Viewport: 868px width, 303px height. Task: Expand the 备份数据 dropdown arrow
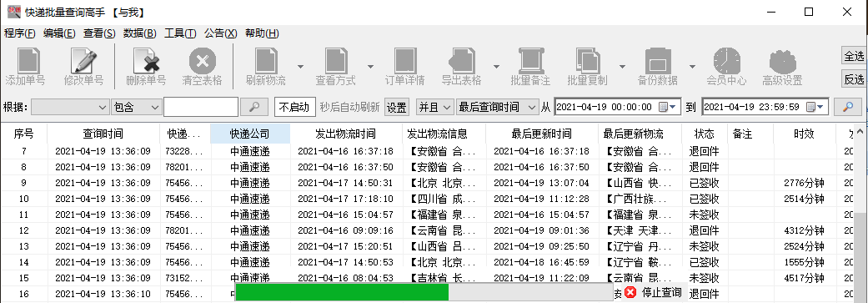point(693,67)
